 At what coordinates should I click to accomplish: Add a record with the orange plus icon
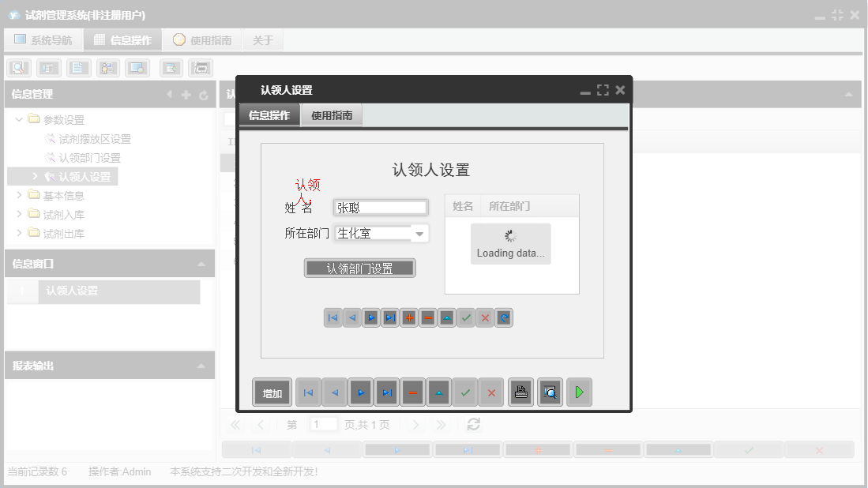408,317
